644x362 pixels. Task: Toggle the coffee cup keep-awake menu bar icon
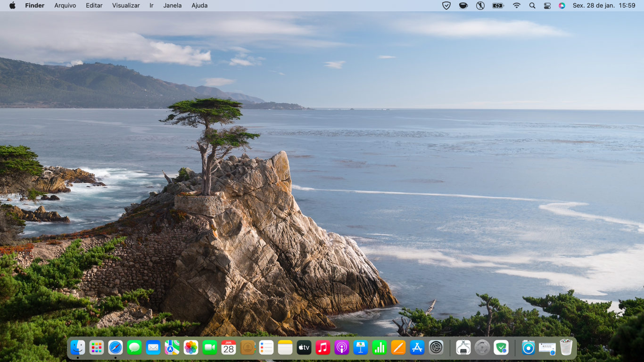pos(463,6)
